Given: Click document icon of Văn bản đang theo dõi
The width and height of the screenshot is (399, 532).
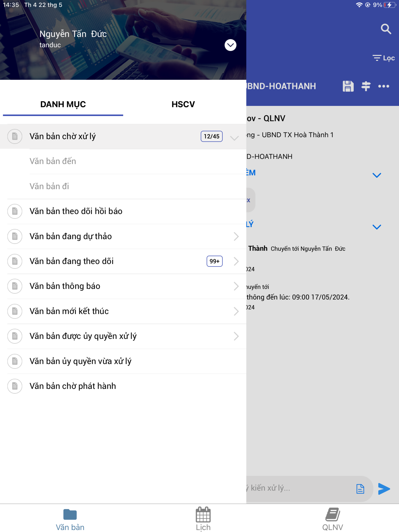Looking at the screenshot, I should (15, 261).
